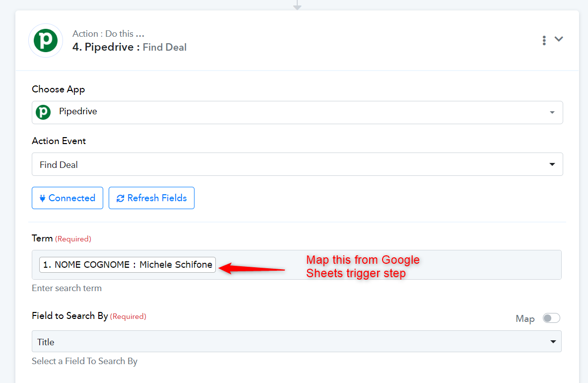The image size is (588, 383).
Task: Click the Action Event dropdown caret
Action: click(552, 164)
